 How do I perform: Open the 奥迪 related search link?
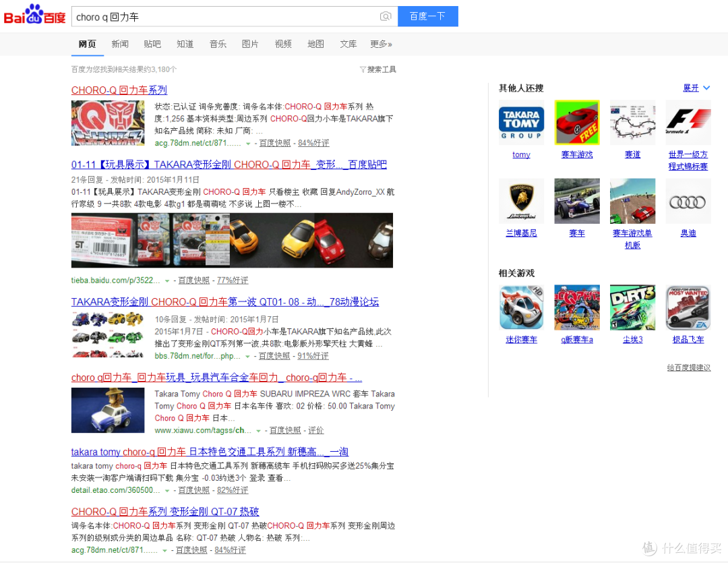coord(688,233)
